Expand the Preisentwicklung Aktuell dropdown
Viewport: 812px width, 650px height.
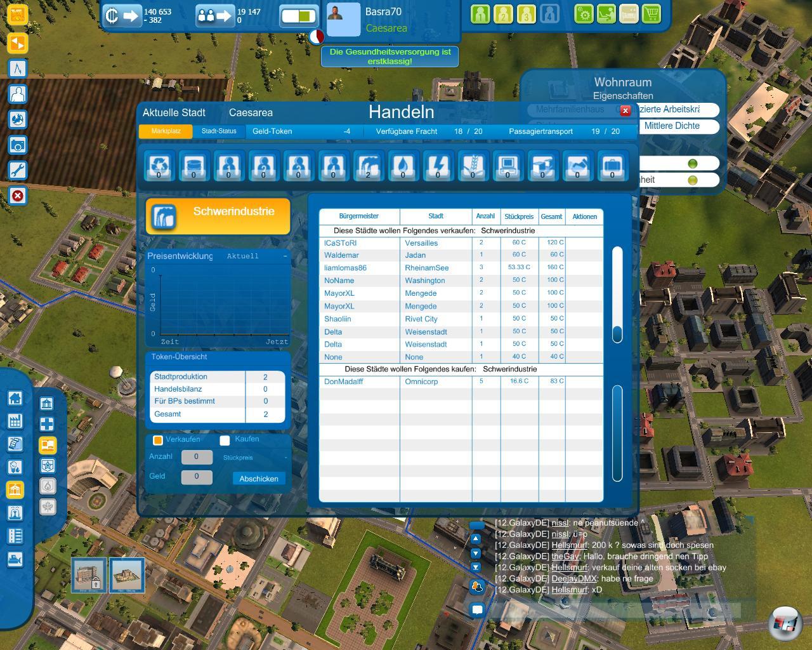point(285,256)
